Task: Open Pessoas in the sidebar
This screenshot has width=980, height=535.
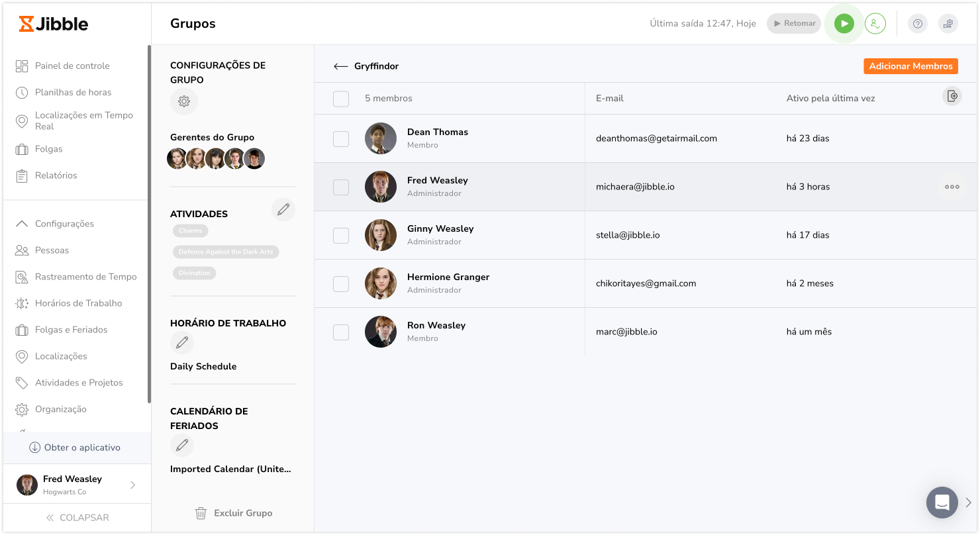Action: (x=52, y=250)
